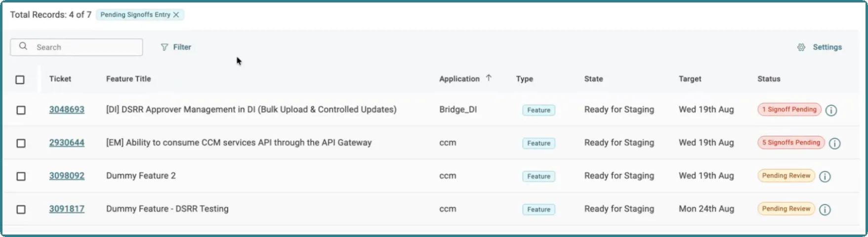Click the Application column header
This screenshot has width=868, height=237.
[x=459, y=79]
